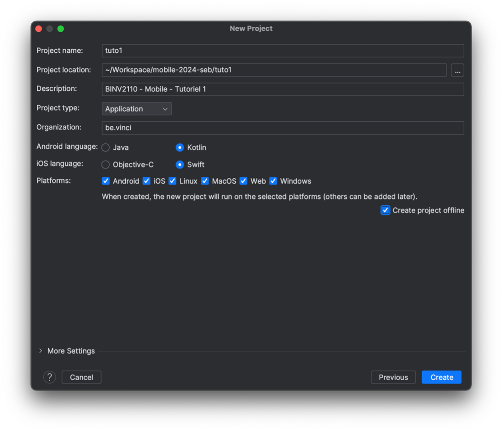The height and width of the screenshot is (433, 504).
Task: Toggle the Web platform checkbox
Action: pyautogui.click(x=243, y=181)
